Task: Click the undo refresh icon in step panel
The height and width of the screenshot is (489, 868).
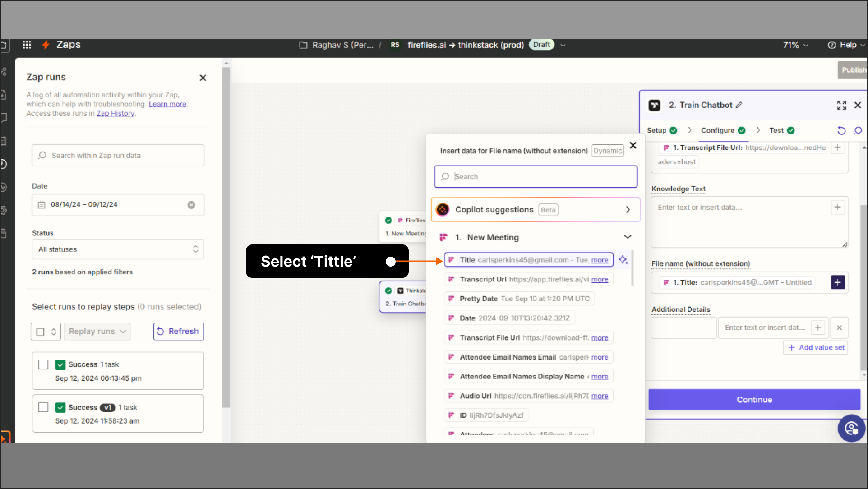Action: (x=841, y=130)
